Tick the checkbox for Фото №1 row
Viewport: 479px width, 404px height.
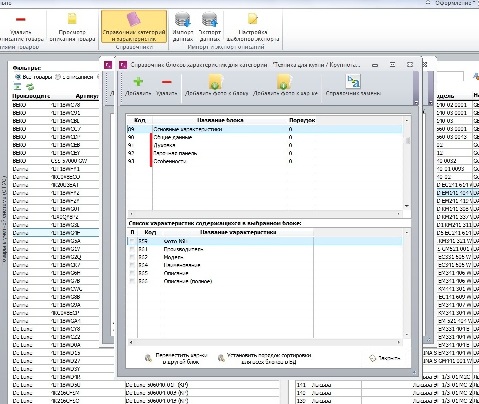click(132, 241)
